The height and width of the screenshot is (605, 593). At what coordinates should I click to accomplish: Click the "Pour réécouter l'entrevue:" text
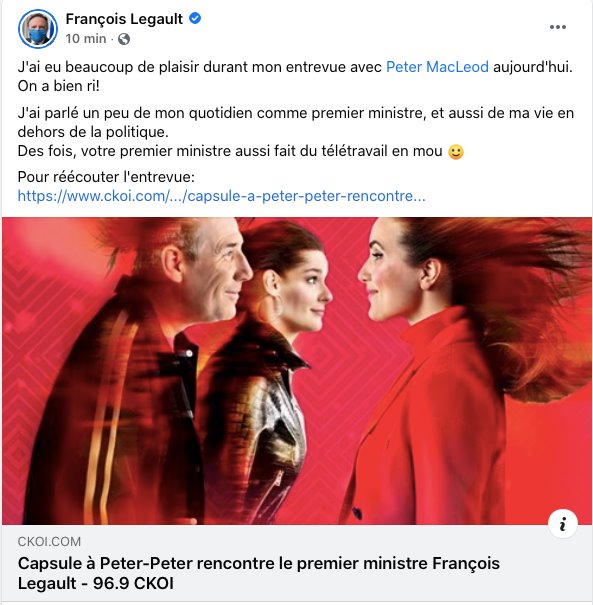pyautogui.click(x=106, y=177)
